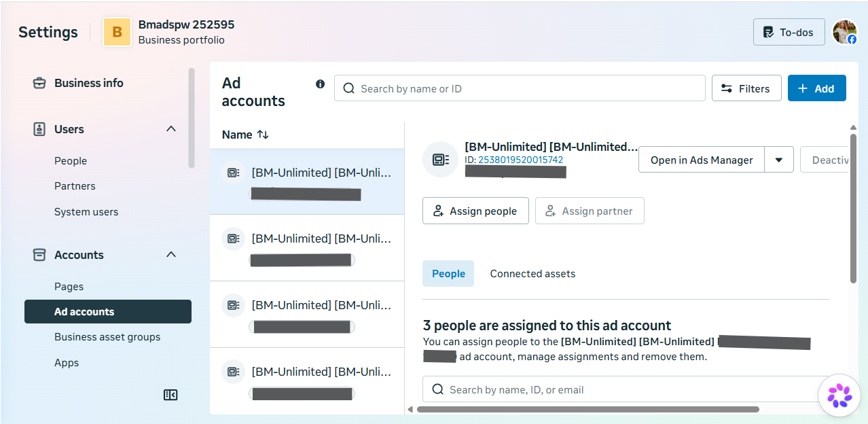Click Open in Ads Manager
The height and width of the screenshot is (424, 868).
(702, 160)
